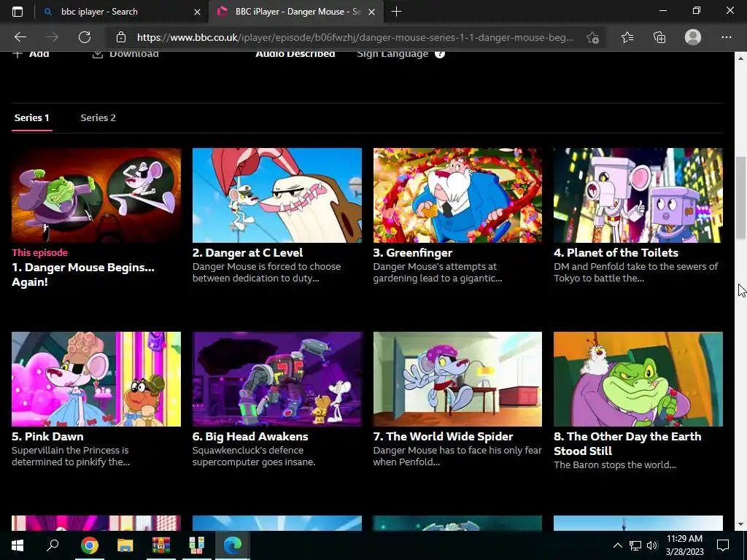Open the taskbar app beside WinRAR
This screenshot has width=747, height=560.
pos(197,545)
